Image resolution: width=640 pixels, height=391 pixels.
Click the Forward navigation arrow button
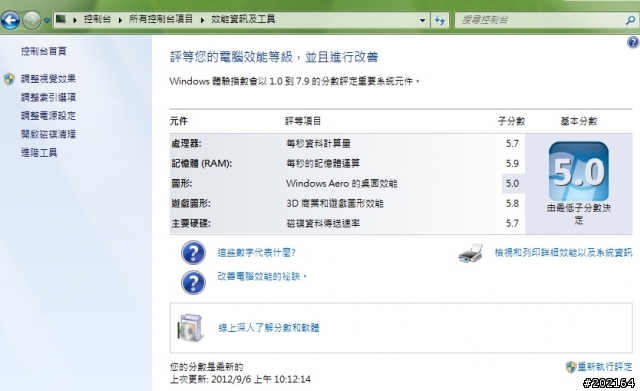click(x=32, y=20)
